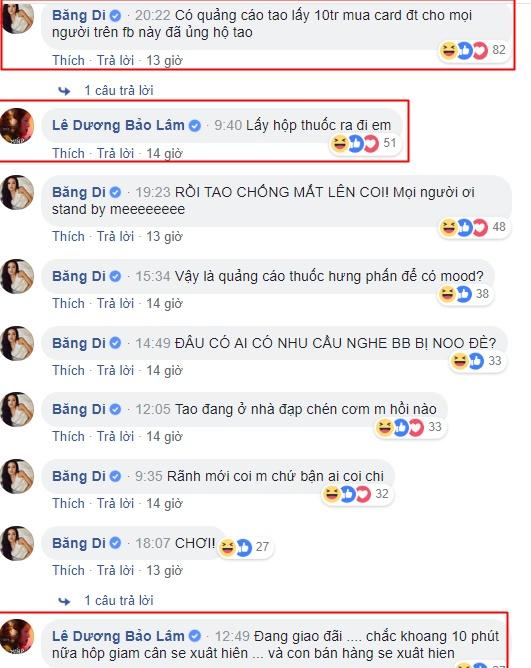
Task: Click Thích under the 19:23 comment
Action: point(68,236)
